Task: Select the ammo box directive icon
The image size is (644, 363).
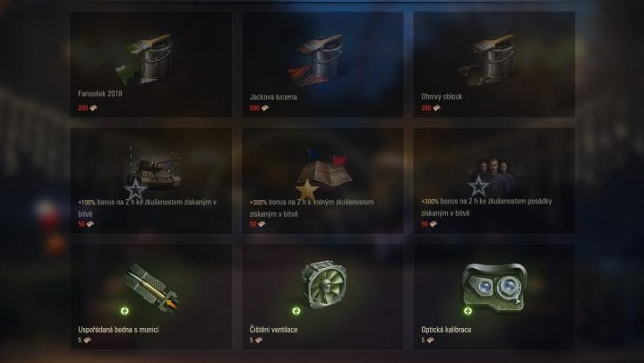Action: 150,287
